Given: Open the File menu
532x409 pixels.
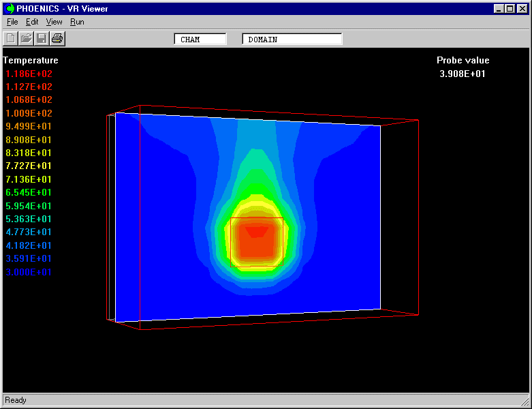Looking at the screenshot, I should (x=12, y=22).
